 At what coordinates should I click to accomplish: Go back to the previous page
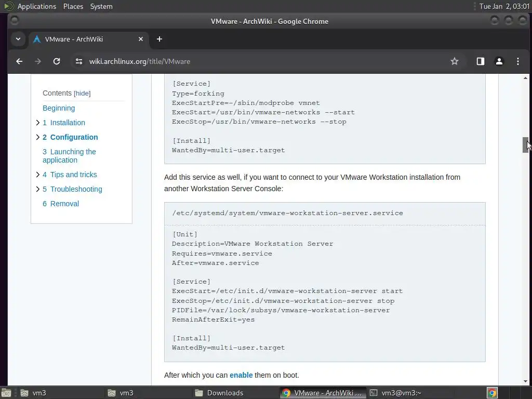(x=19, y=61)
